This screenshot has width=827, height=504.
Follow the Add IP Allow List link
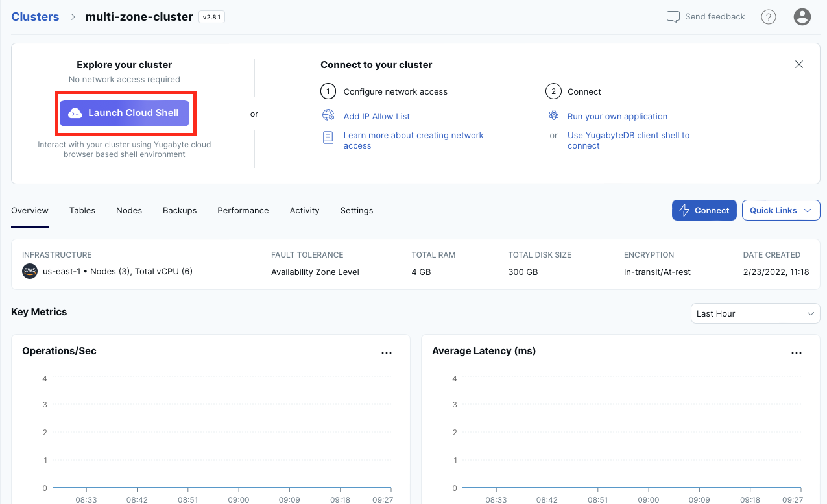[376, 115]
